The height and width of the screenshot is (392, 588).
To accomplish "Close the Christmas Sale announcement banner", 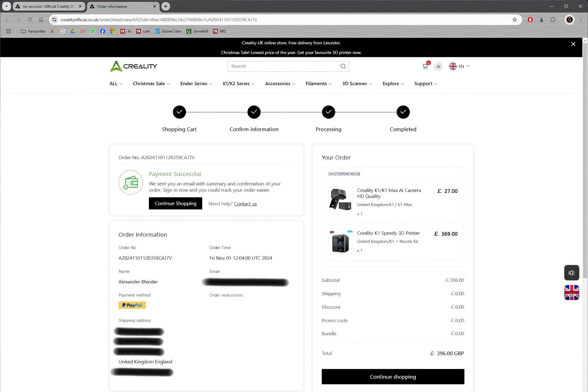I will click(x=573, y=44).
